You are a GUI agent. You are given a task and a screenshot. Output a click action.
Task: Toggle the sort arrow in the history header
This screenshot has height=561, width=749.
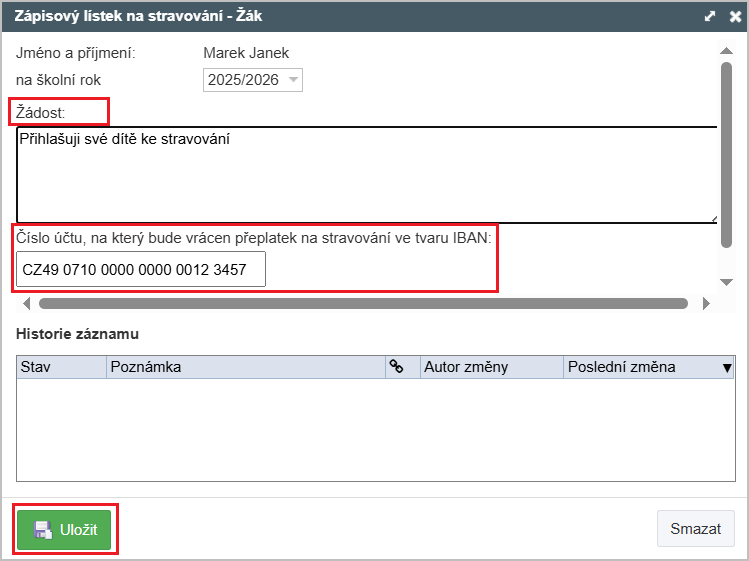click(727, 368)
